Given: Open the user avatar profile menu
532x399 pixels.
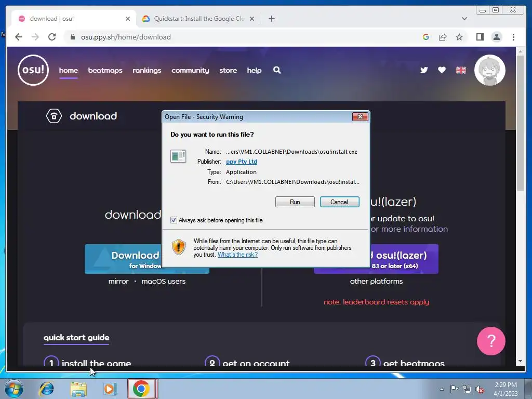Looking at the screenshot, I should pos(489,70).
